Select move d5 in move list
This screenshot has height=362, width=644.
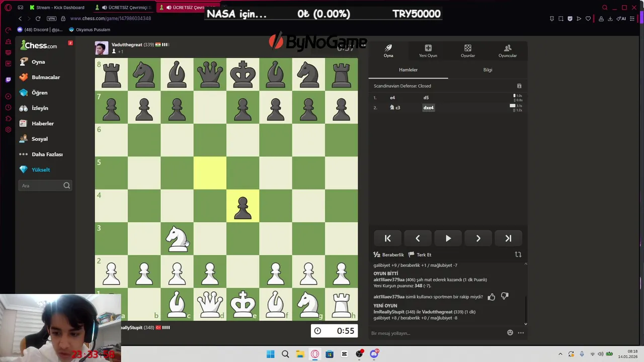click(426, 98)
